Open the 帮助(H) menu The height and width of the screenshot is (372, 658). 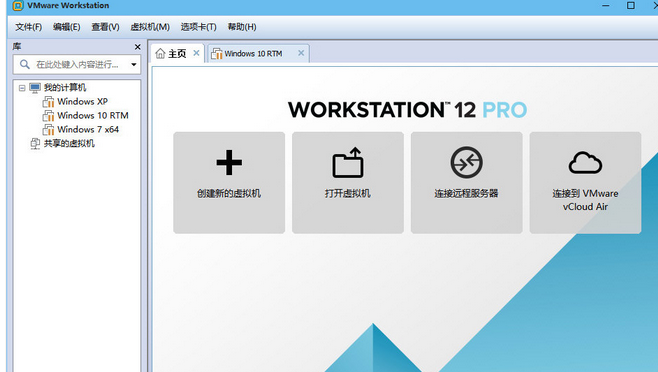[242, 27]
